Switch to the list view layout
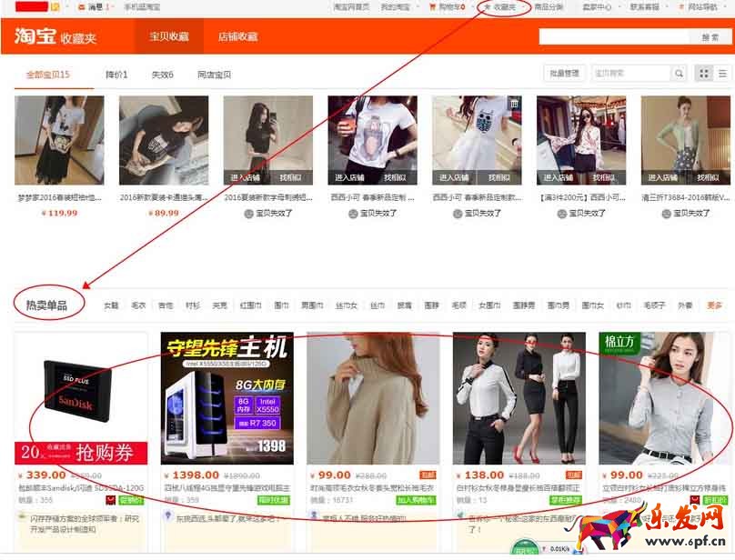This screenshot has height=560, width=735. (722, 74)
